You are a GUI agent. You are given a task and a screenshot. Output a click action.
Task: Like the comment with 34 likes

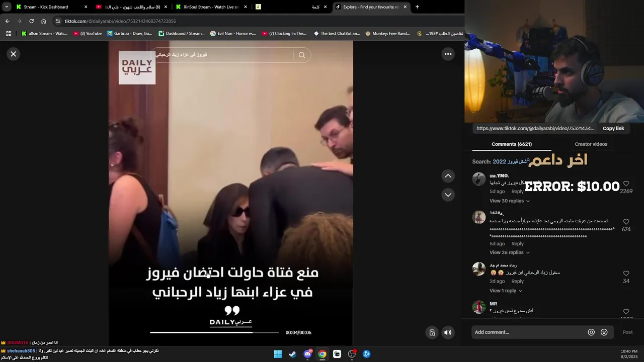(x=626, y=274)
